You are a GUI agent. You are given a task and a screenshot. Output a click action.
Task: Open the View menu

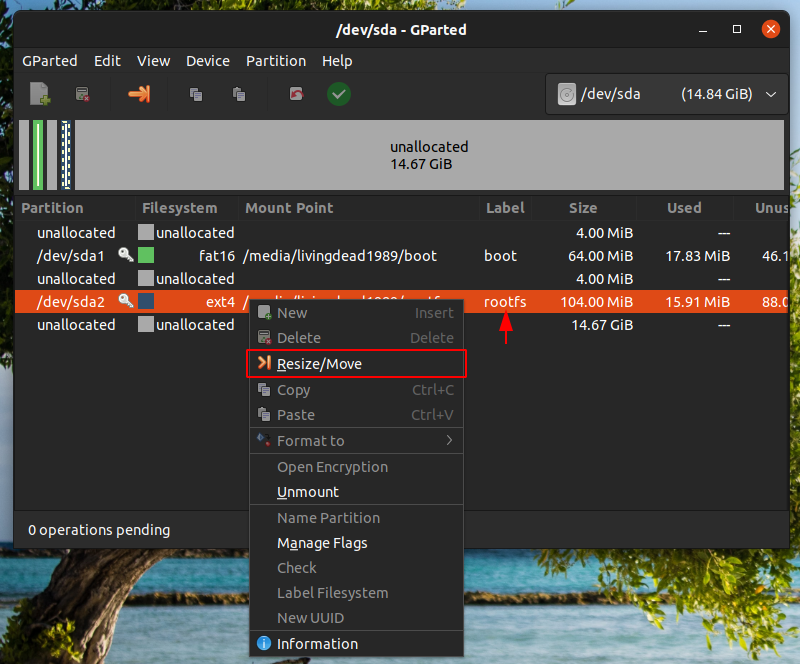(x=153, y=61)
